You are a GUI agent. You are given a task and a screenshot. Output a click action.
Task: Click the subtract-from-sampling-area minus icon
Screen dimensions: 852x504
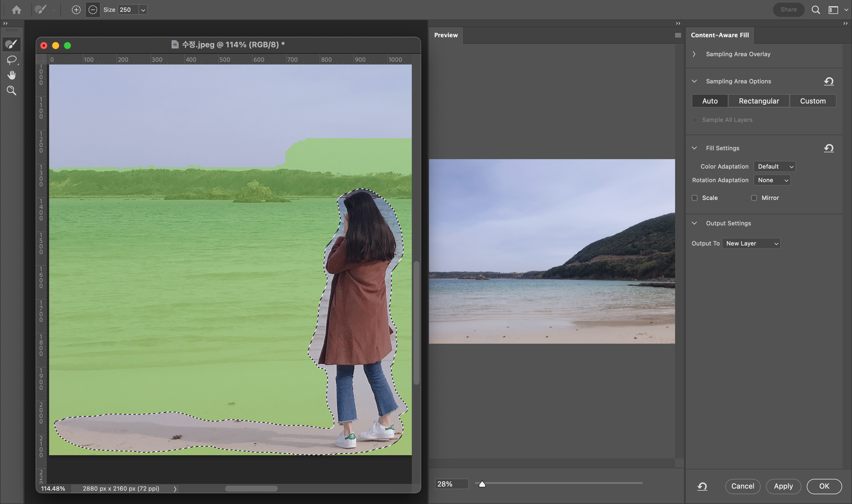pos(93,10)
